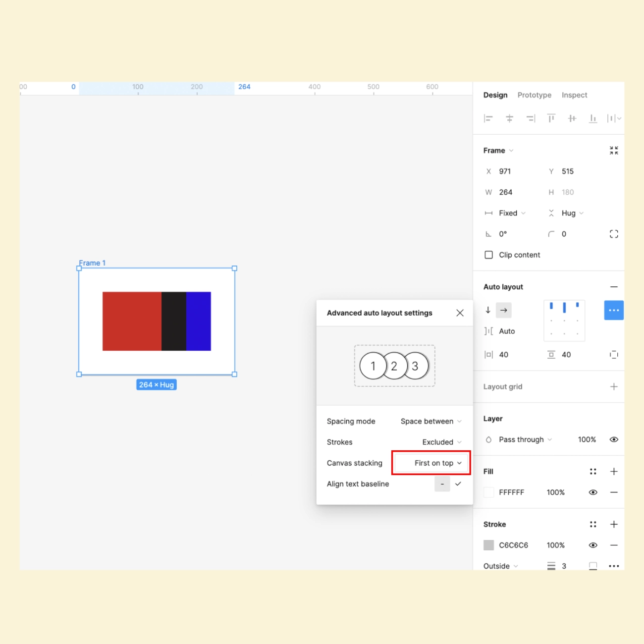Align vertical centers
The width and height of the screenshot is (644, 644).
point(572,118)
